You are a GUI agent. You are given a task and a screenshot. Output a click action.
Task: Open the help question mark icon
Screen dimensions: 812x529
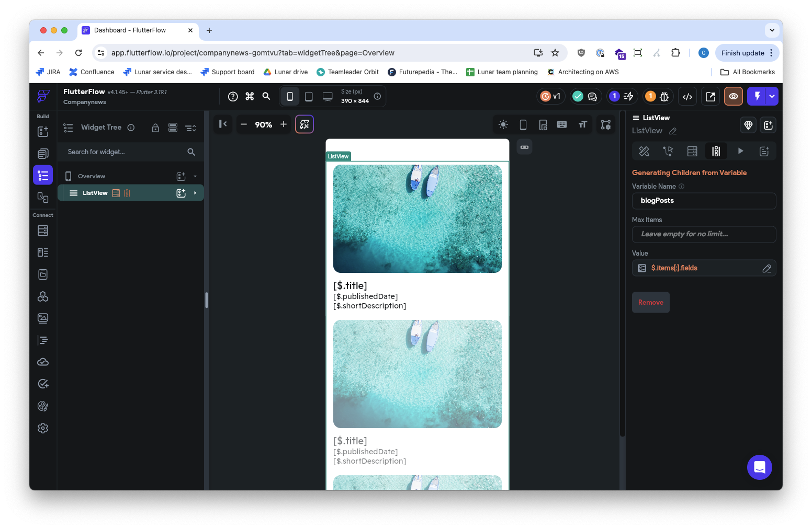pos(233,96)
